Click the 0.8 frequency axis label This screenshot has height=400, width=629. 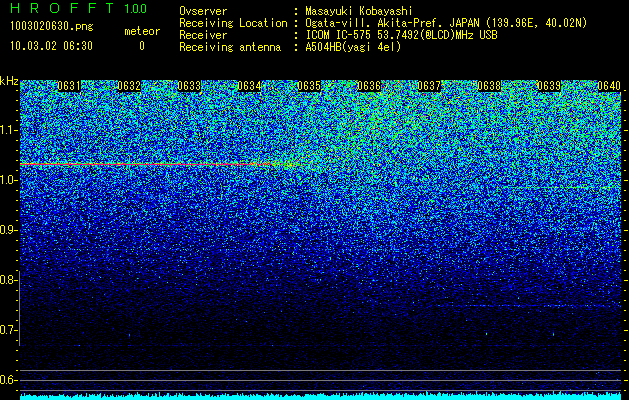[9, 280]
